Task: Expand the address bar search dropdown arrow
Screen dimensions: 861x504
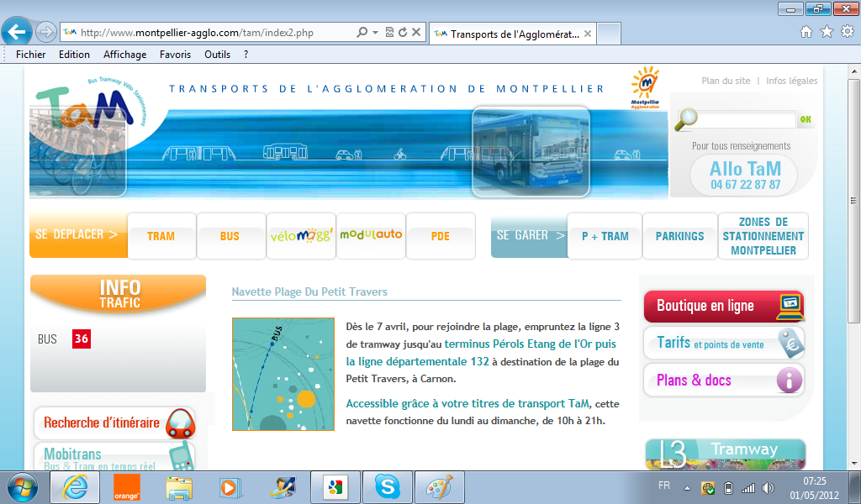Action: pyautogui.click(x=375, y=33)
